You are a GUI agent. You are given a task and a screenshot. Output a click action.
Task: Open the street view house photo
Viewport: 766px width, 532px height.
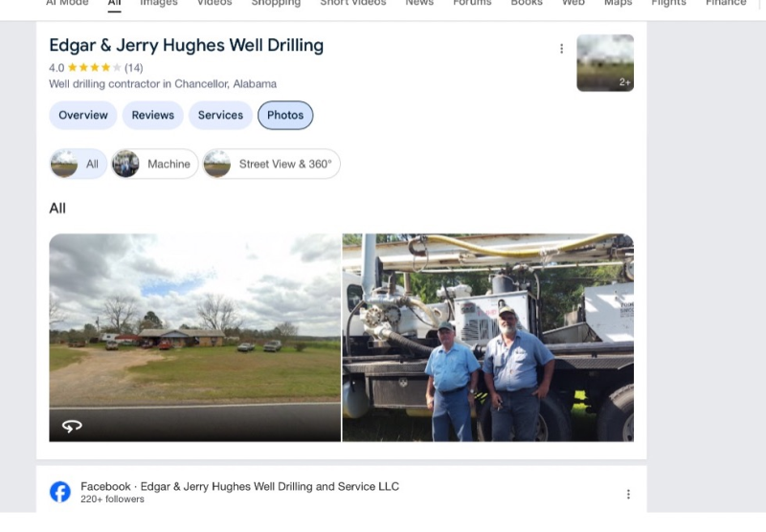pyautogui.click(x=195, y=338)
